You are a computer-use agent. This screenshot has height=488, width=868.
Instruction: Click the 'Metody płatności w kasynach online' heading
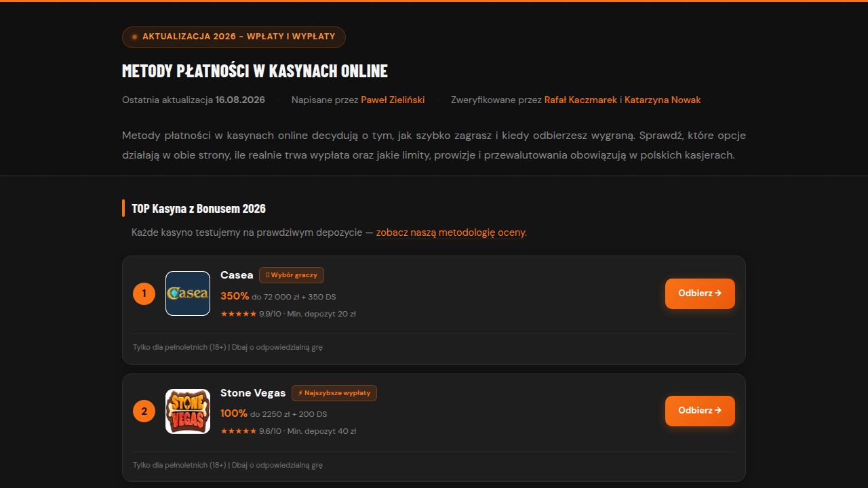click(x=255, y=71)
